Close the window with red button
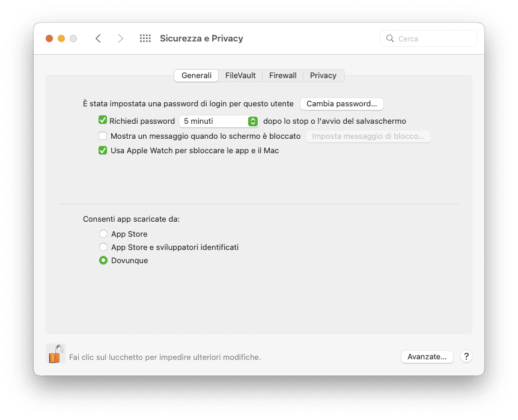518x420 pixels. pyautogui.click(x=49, y=38)
